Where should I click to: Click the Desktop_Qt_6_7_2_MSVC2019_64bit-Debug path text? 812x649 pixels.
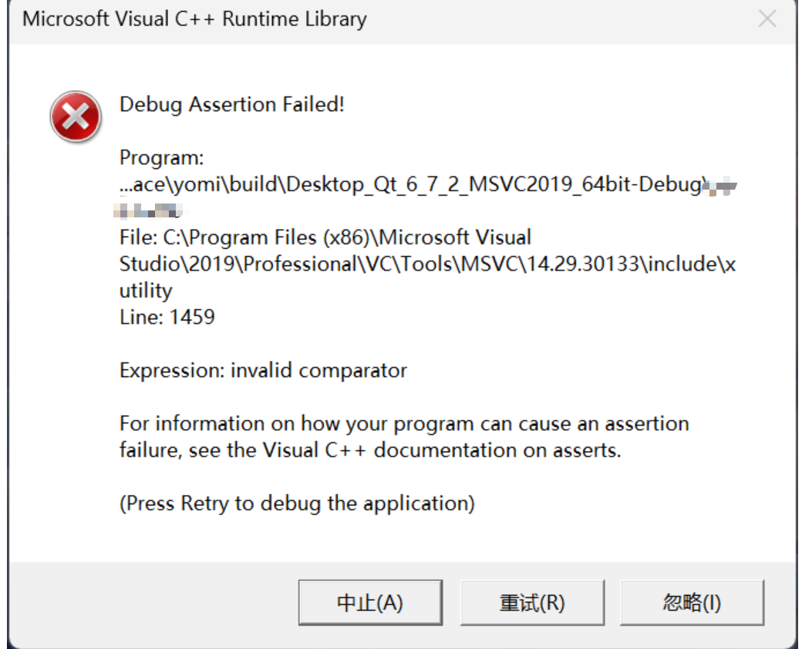(x=494, y=185)
